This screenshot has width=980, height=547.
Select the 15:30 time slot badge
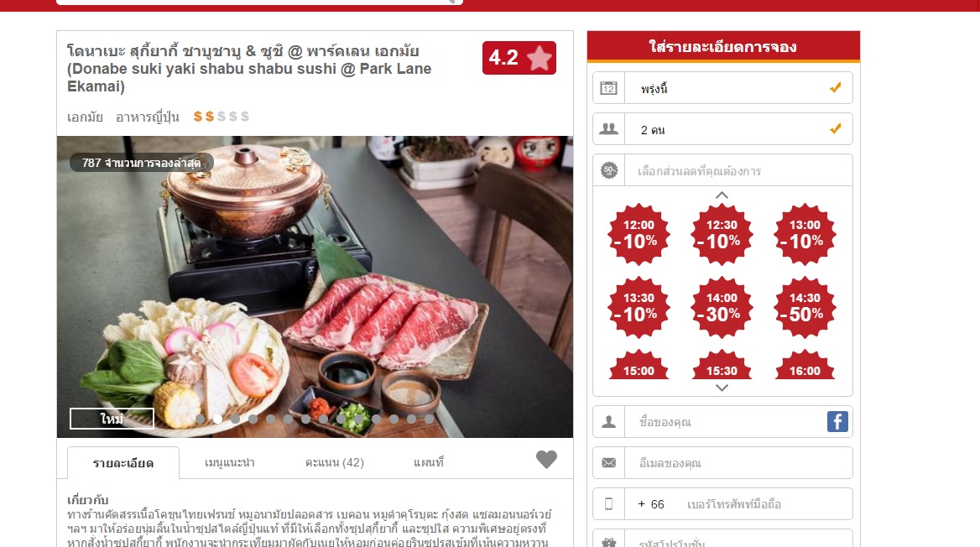722,365
